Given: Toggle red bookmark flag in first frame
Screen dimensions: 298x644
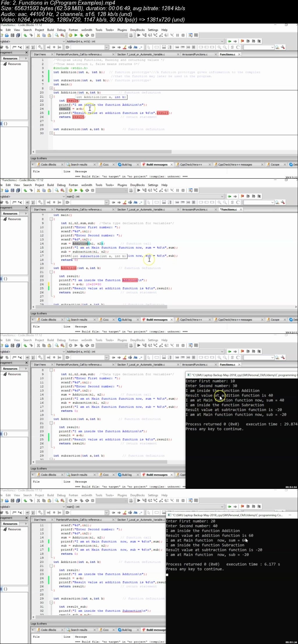Looking at the screenshot, I should click(x=242, y=41).
